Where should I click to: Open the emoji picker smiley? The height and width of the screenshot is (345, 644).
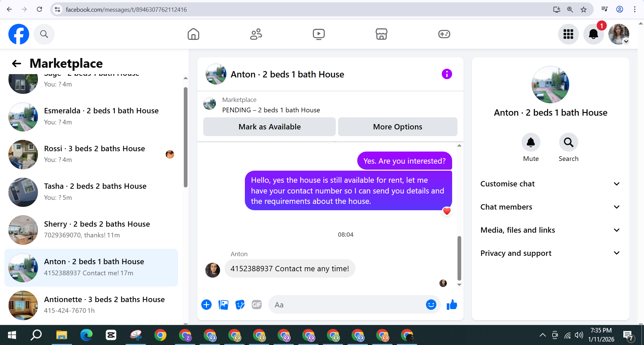point(431,305)
